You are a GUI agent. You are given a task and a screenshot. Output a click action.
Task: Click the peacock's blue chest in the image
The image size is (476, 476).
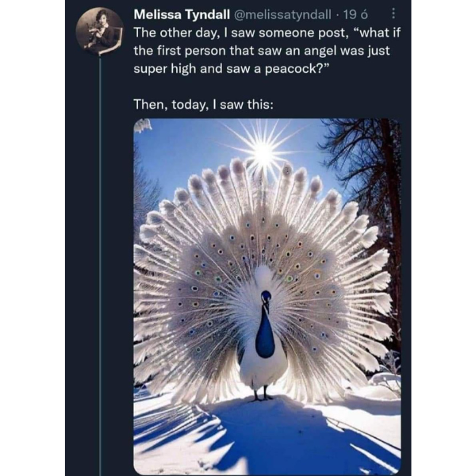[x=265, y=334]
